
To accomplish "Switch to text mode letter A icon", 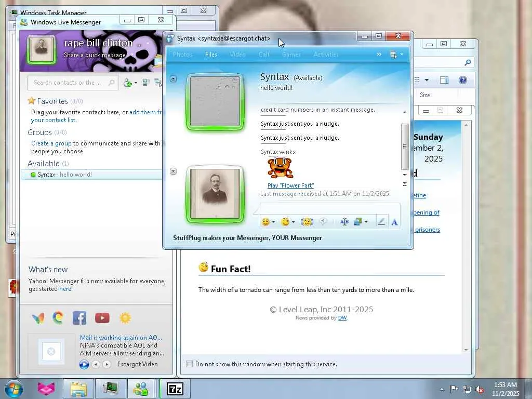I will click(x=394, y=222).
